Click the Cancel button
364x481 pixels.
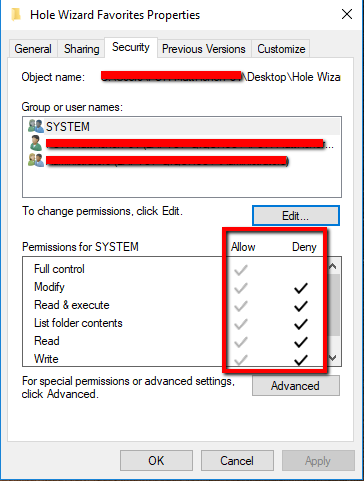[x=237, y=461]
